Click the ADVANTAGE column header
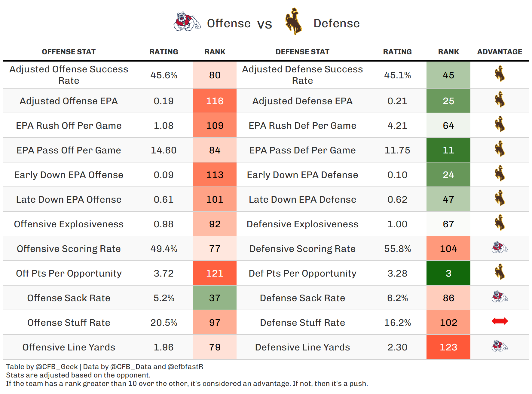This screenshot has width=532, height=394. tap(500, 52)
